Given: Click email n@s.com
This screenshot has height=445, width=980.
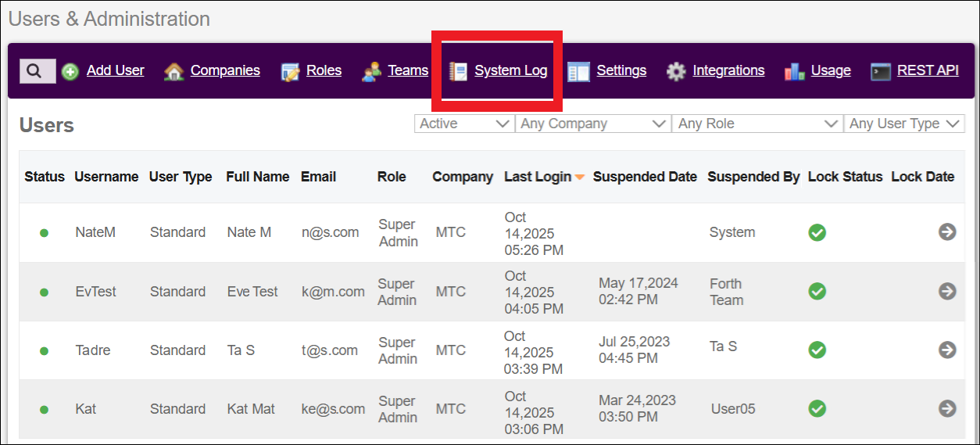Looking at the screenshot, I should pyautogui.click(x=331, y=232).
